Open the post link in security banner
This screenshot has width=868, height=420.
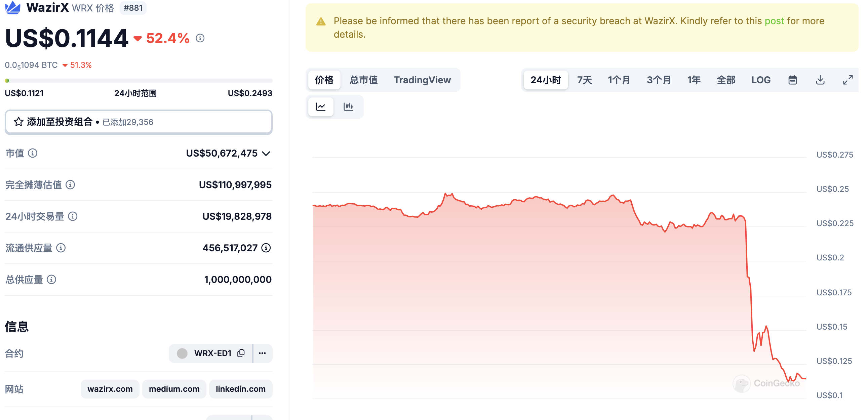coord(774,21)
